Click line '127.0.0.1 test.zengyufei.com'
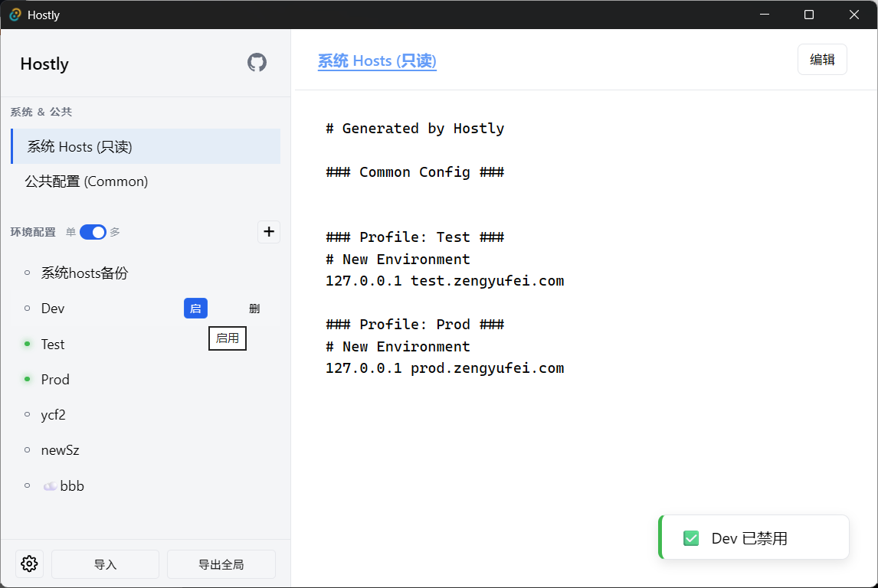 (444, 281)
